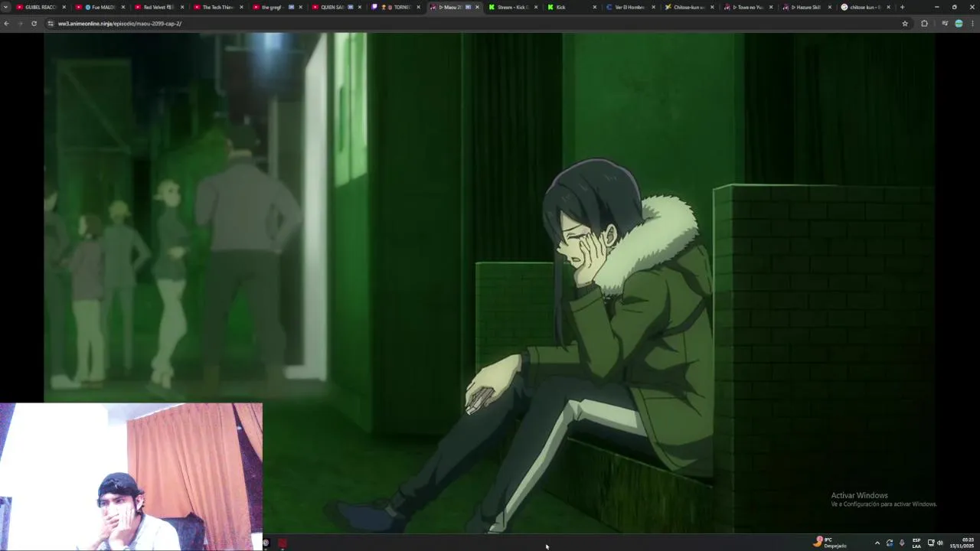Reload the current page
This screenshot has height=551, width=980.
coord(34,24)
